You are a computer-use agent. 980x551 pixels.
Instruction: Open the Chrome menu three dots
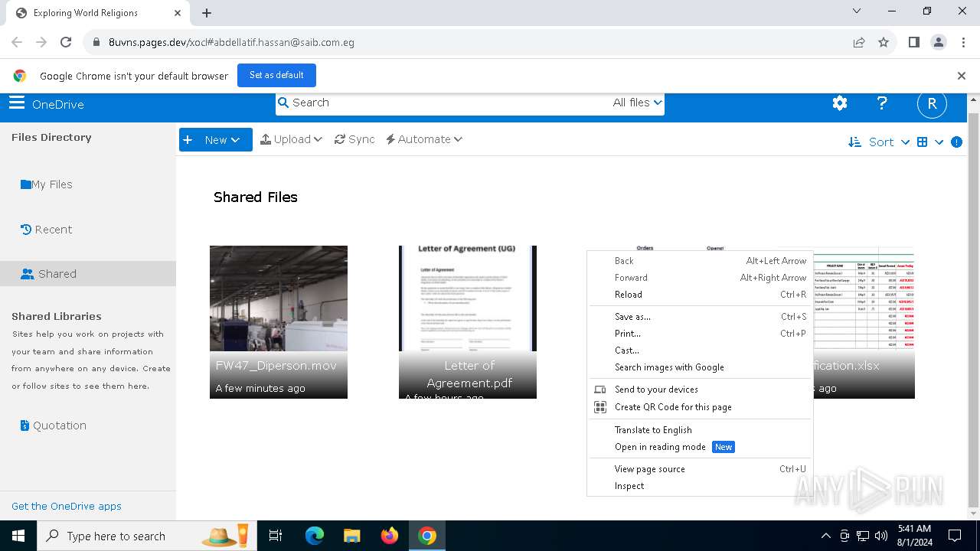click(962, 43)
